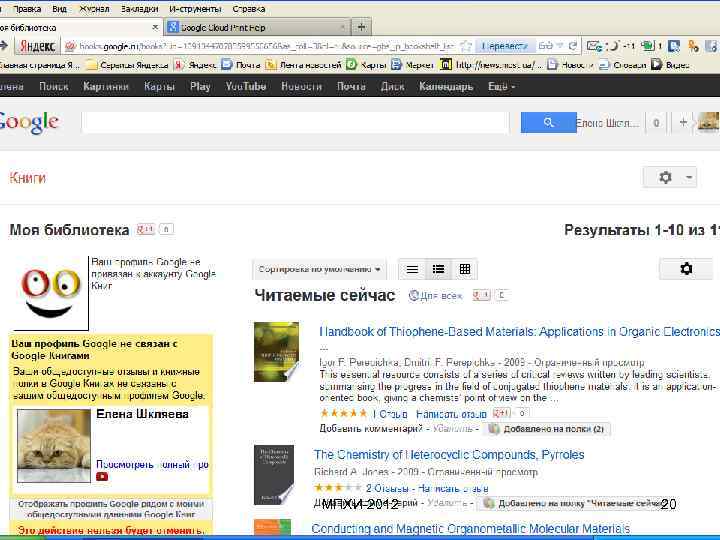Click the smiley face profile picture

[51, 292]
